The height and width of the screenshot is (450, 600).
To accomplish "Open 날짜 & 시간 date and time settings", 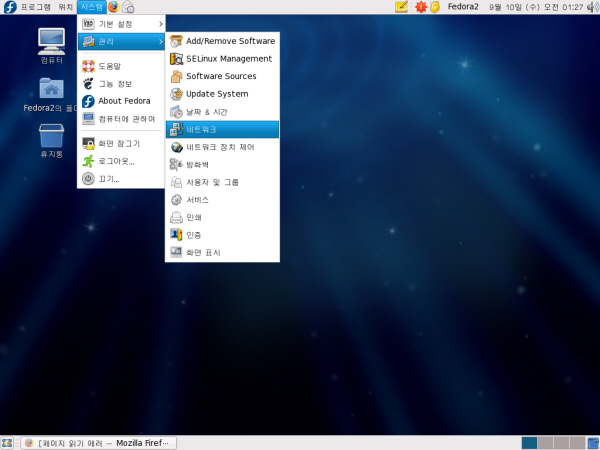I will click(x=222, y=112).
